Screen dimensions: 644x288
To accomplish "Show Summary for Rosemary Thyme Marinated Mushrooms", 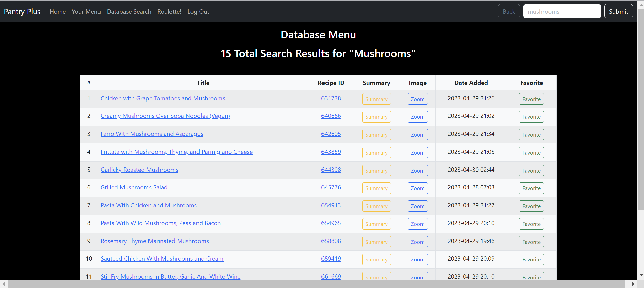I will click(x=376, y=242).
